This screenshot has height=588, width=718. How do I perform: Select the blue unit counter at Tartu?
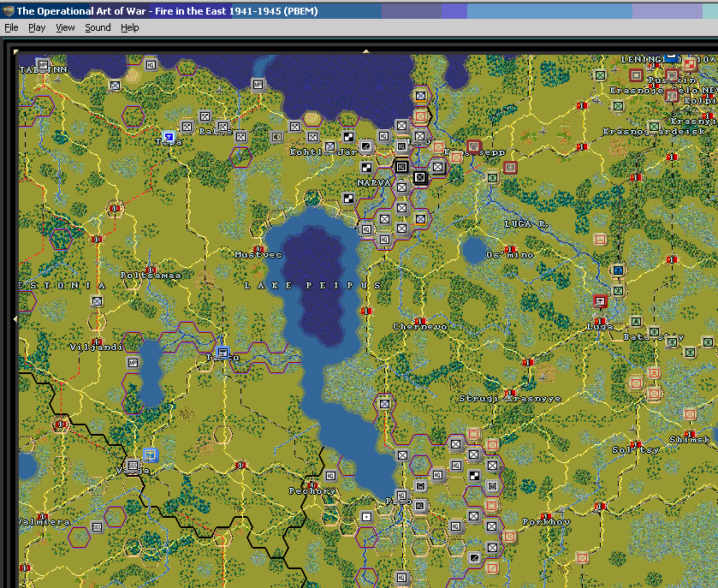pos(223,353)
